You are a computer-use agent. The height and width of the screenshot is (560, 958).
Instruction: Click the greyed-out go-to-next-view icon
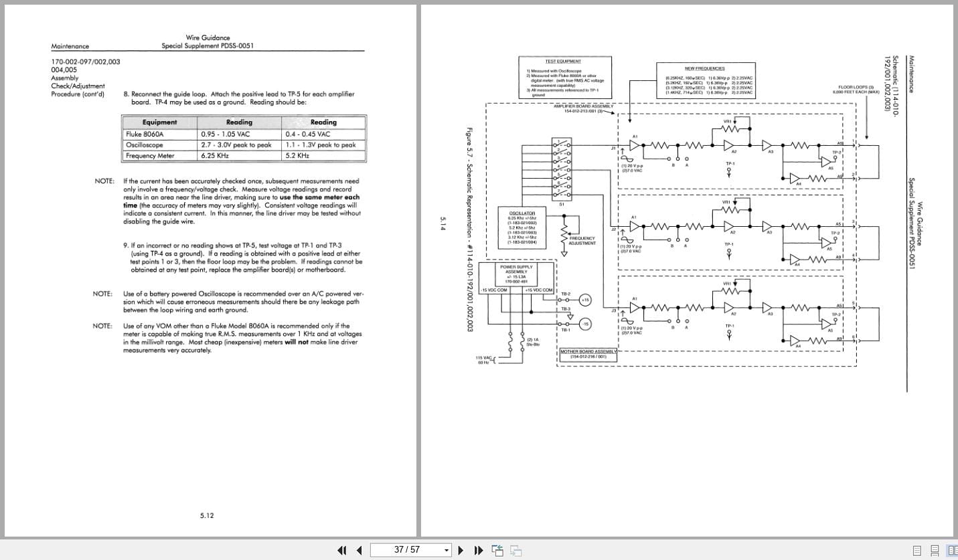point(515,550)
